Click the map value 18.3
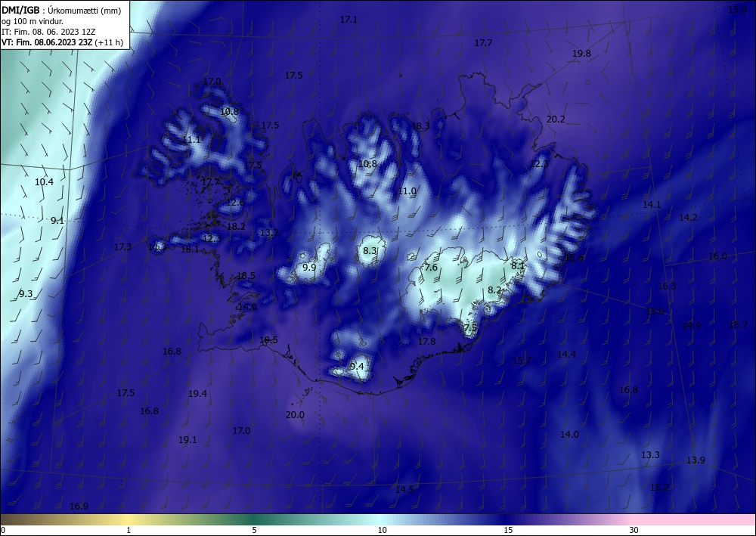 [x=420, y=125]
